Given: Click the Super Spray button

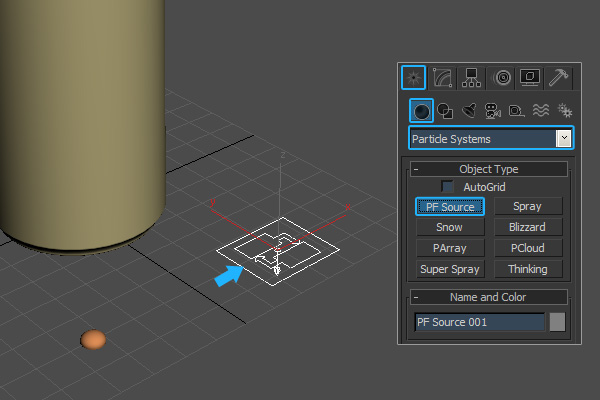Looking at the screenshot, I should click(450, 269).
